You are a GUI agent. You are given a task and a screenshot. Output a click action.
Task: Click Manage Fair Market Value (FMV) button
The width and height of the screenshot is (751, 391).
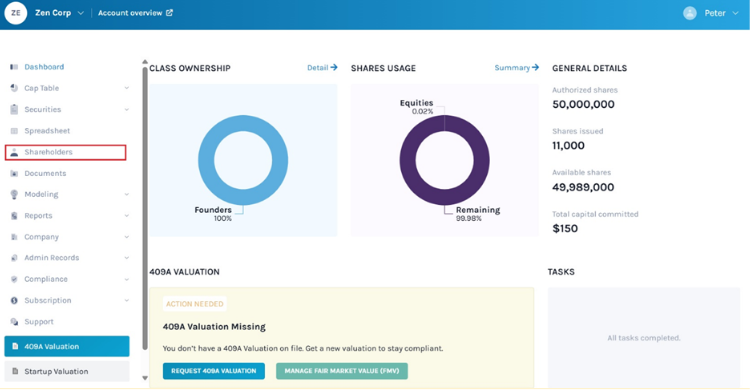click(x=341, y=371)
